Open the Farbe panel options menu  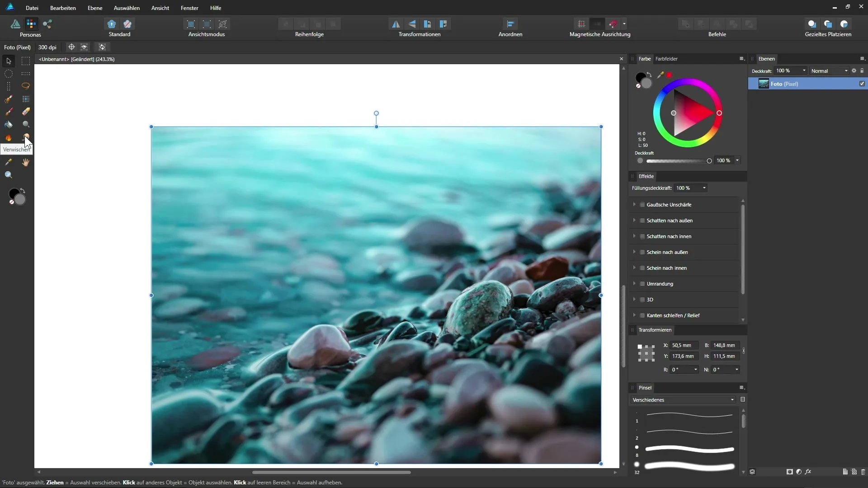click(742, 59)
